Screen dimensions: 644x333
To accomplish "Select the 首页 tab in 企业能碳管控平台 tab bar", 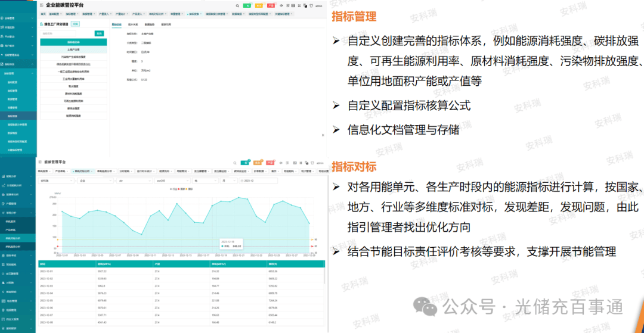I will click(x=43, y=14).
